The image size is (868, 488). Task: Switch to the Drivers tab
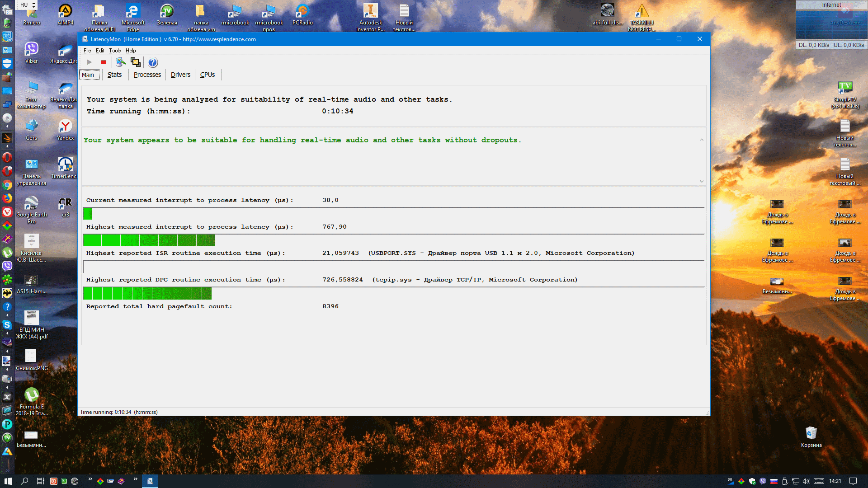pos(180,75)
